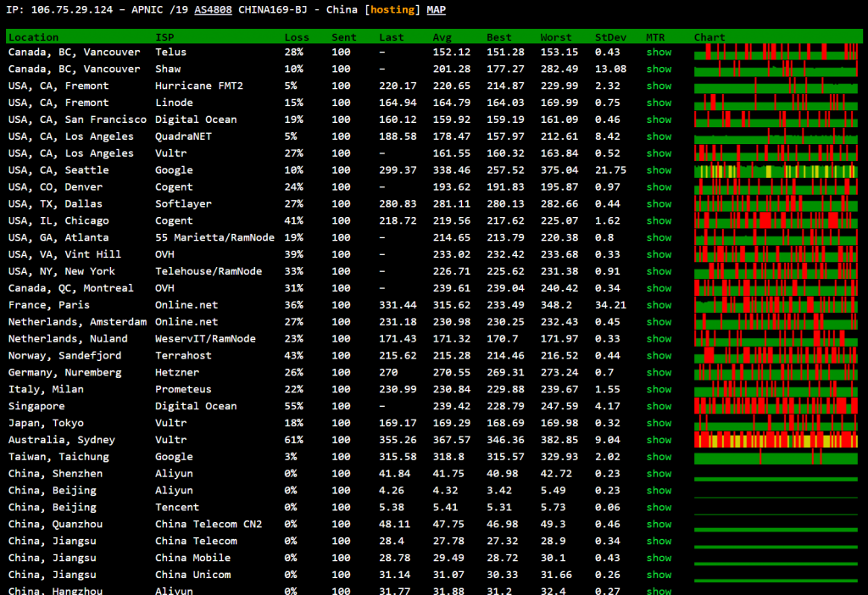Open the chart for Nuland WeservIT/RamNode

(x=776, y=339)
